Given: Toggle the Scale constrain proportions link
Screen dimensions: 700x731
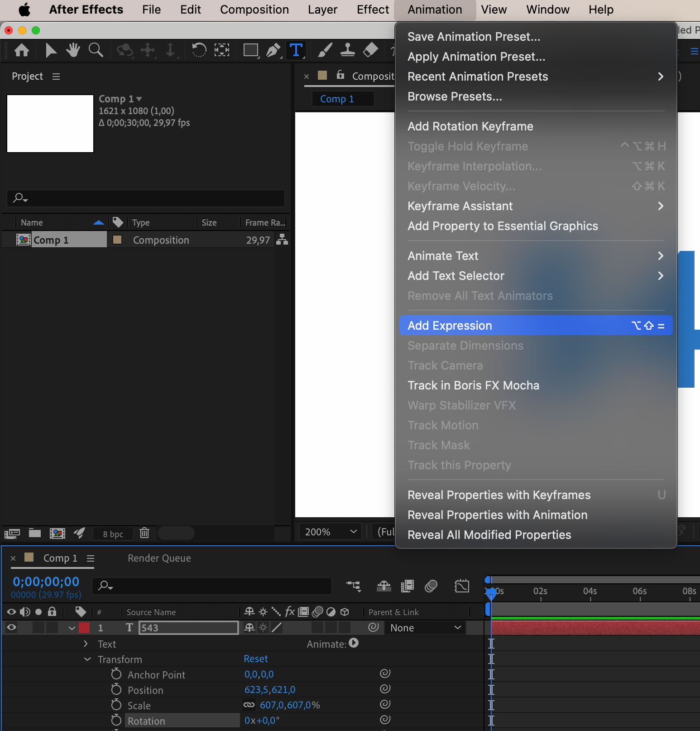Looking at the screenshot, I should [x=249, y=705].
